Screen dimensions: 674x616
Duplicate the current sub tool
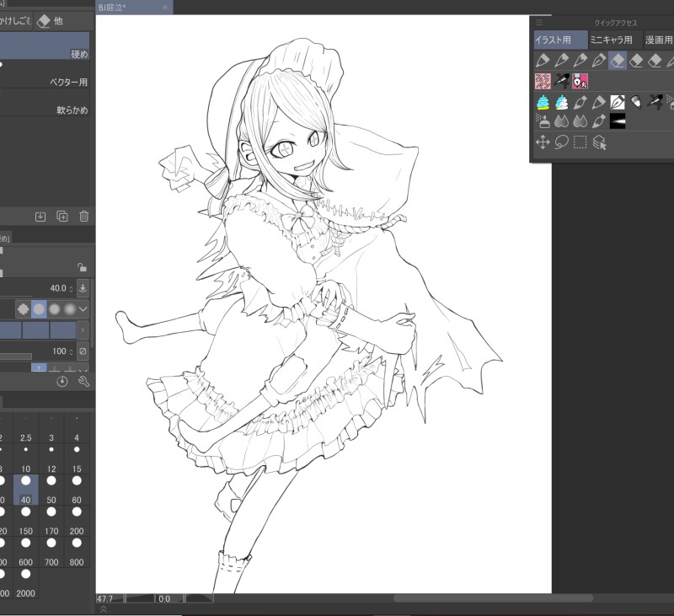pyautogui.click(x=62, y=217)
